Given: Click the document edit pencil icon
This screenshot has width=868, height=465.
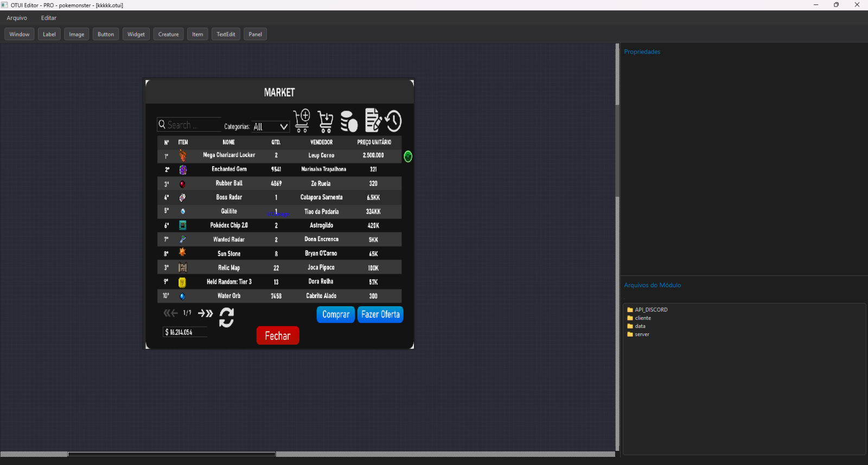Looking at the screenshot, I should click(373, 120).
